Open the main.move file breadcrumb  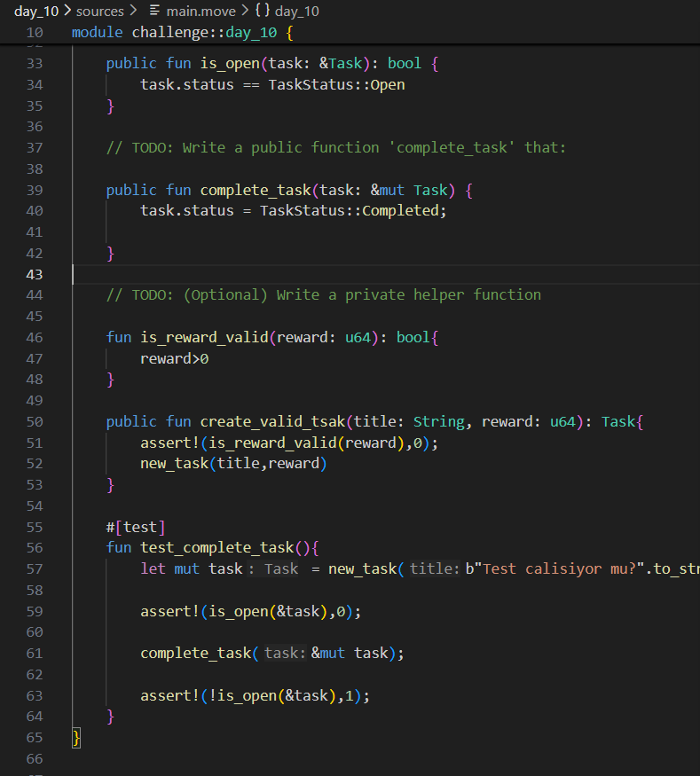tap(201, 11)
